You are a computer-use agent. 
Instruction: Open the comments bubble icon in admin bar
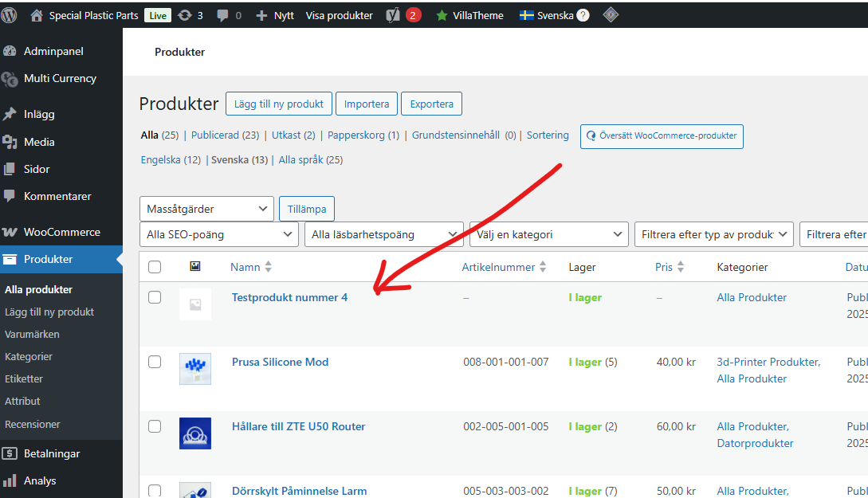click(x=222, y=15)
